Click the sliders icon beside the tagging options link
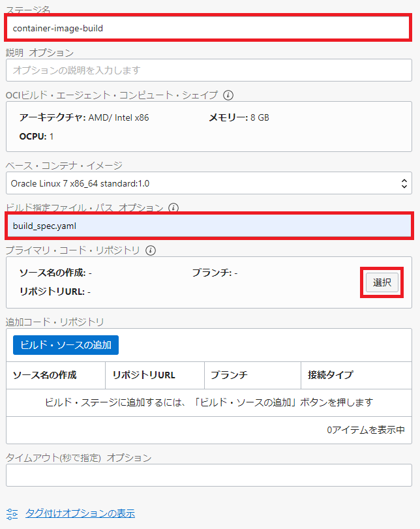This screenshot has width=420, height=529. (12, 513)
